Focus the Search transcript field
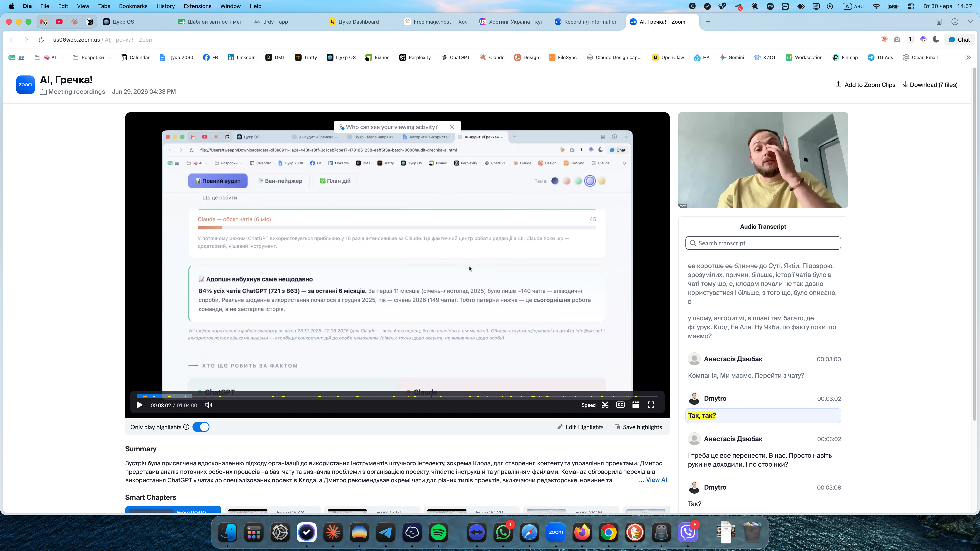Screen dimensions: 980x551 (x=763, y=243)
